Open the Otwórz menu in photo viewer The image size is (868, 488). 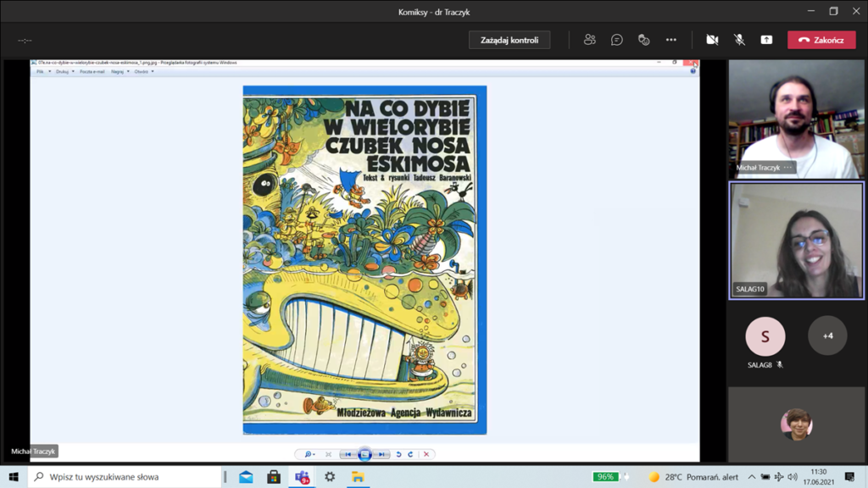coord(143,71)
